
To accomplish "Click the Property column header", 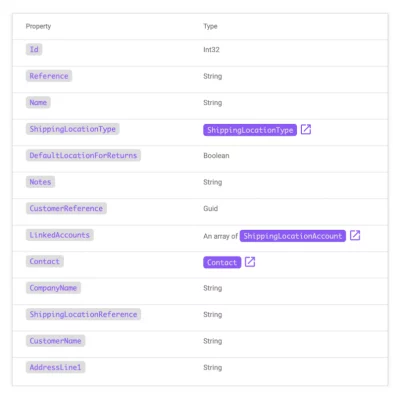I will [38, 26].
